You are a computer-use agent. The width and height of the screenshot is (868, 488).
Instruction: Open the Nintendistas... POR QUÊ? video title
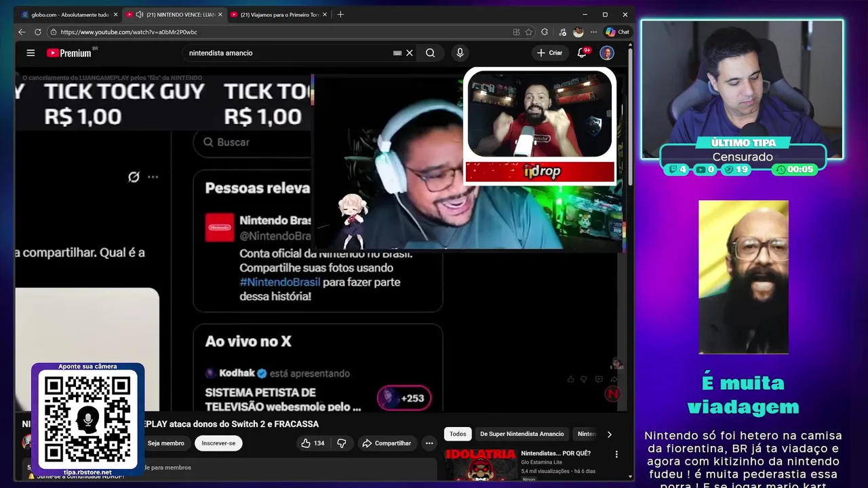pos(555,453)
